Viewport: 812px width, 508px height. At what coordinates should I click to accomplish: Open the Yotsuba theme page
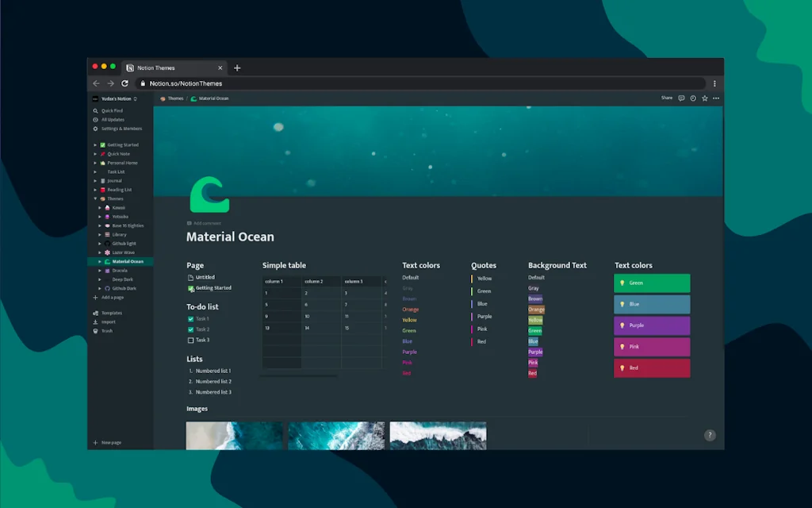click(x=121, y=217)
